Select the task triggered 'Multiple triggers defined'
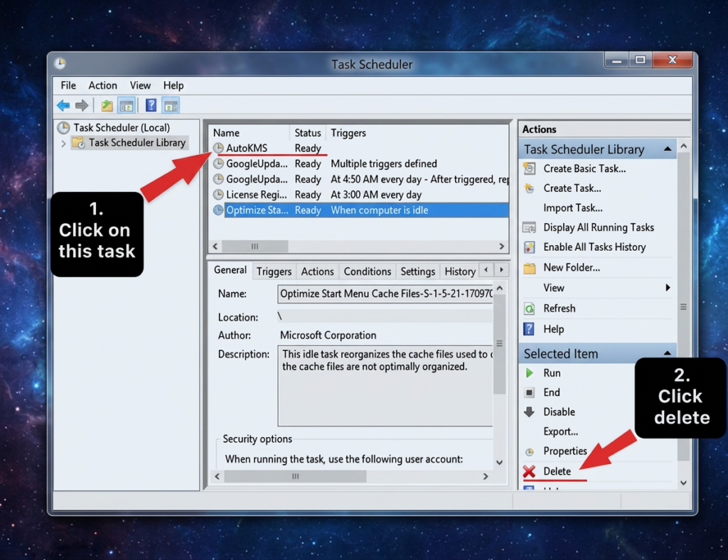This screenshot has height=560, width=728. (x=360, y=163)
